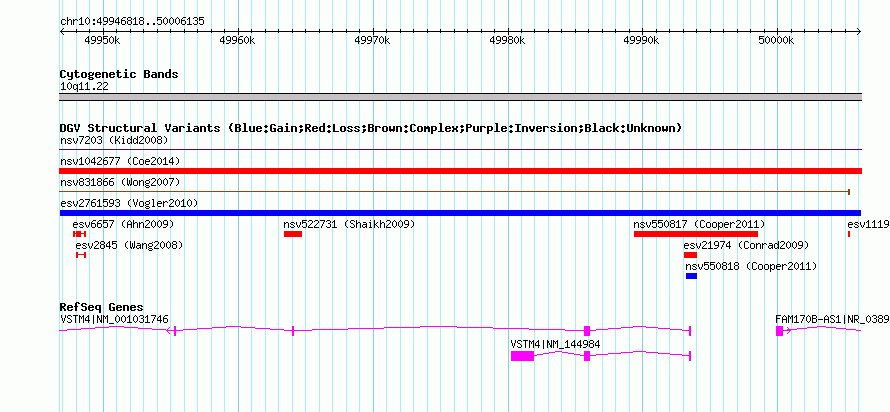Click the nsv1042677 (Coe2014) variant label

(x=120, y=161)
